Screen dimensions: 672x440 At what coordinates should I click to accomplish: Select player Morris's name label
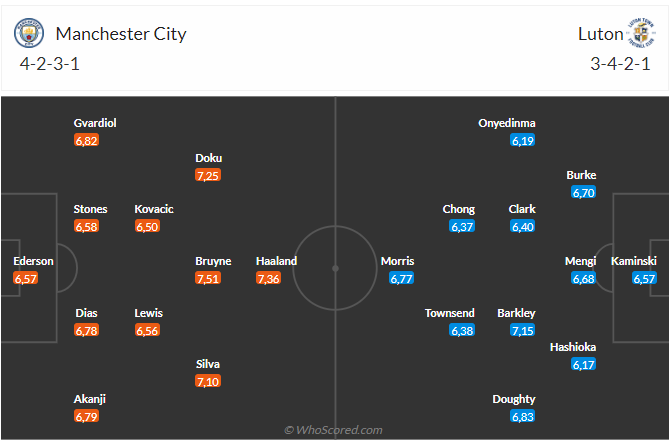point(397,261)
